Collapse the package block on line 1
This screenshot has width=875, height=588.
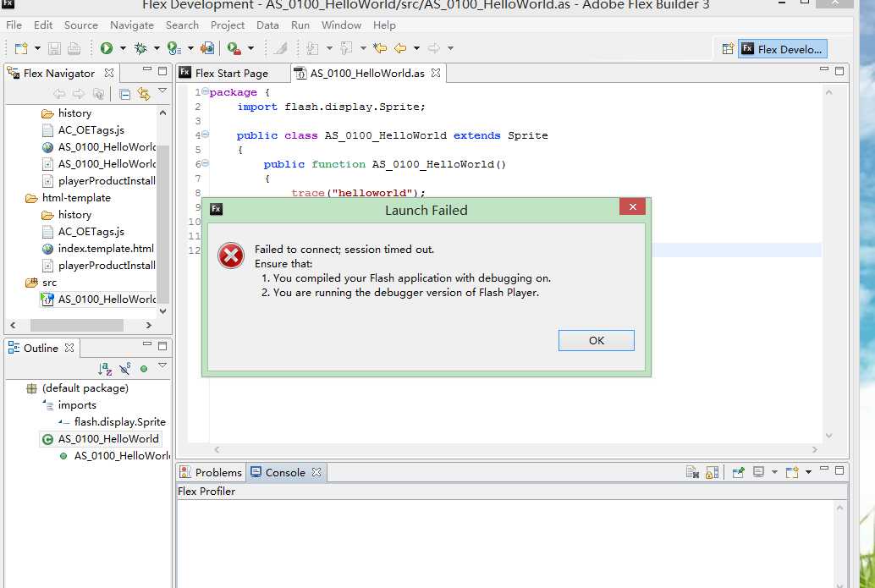tap(206, 91)
